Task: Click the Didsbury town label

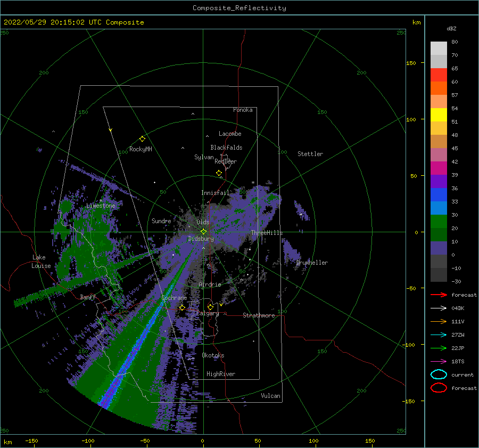Action: (201, 239)
